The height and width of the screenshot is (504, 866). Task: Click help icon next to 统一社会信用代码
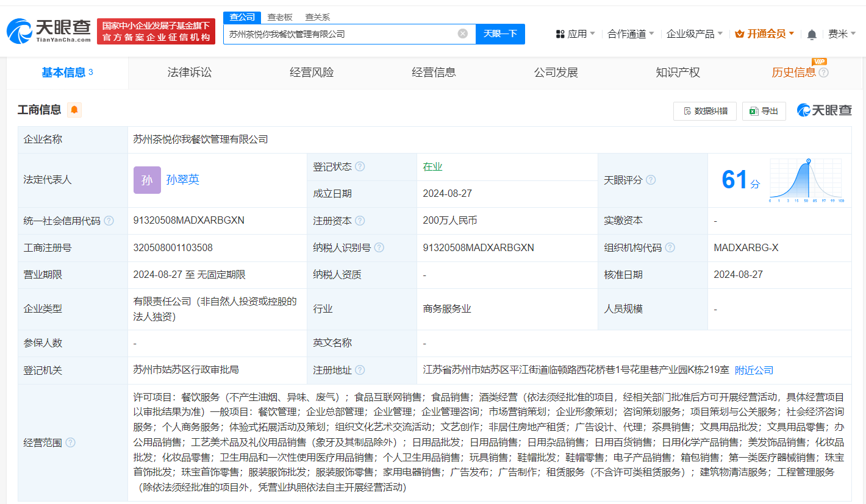pyautogui.click(x=109, y=221)
